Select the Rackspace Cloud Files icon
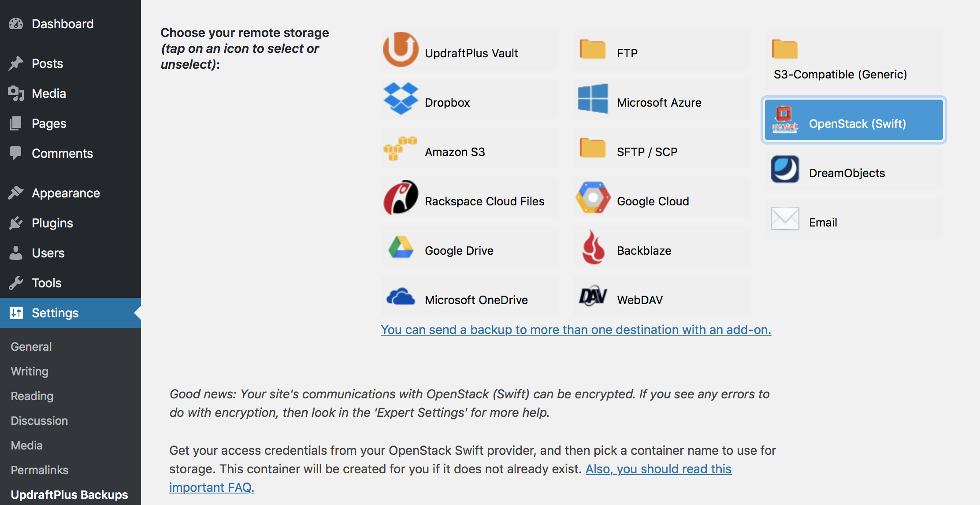980x505 pixels. tap(401, 197)
